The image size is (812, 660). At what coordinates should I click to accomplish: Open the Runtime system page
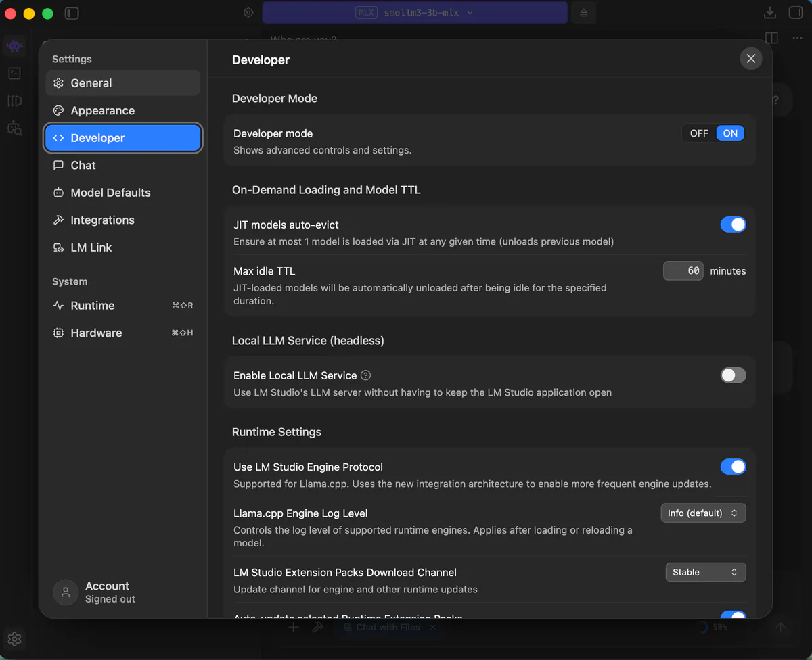pyautogui.click(x=123, y=306)
